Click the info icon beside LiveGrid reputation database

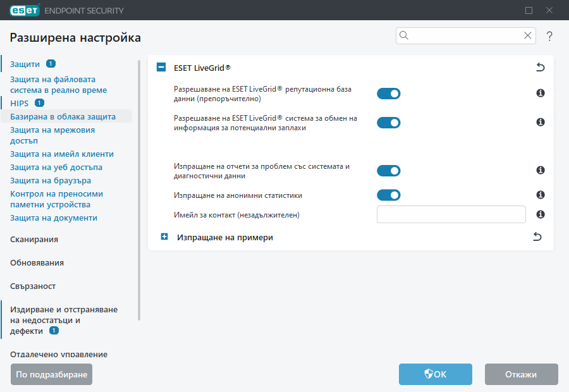pos(540,94)
